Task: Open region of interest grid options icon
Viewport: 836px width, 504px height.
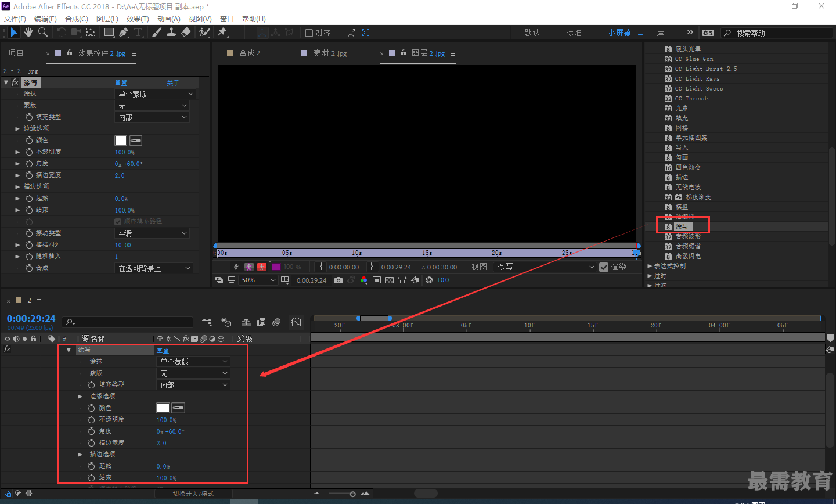Action: pyautogui.click(x=285, y=280)
